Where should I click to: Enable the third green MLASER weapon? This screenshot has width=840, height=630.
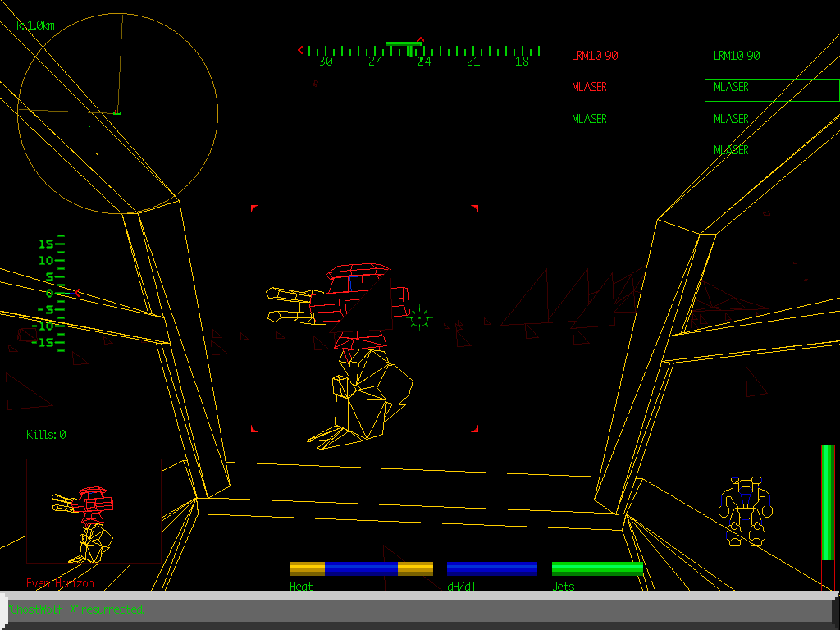coord(731,150)
